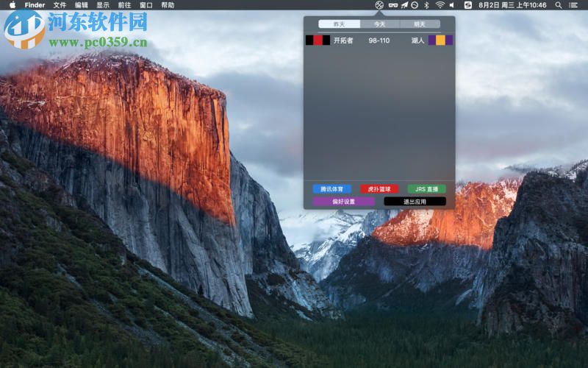Image resolution: width=588 pixels, height=368 pixels.
Task: Click 退出应用 to quit the app
Action: 415,202
